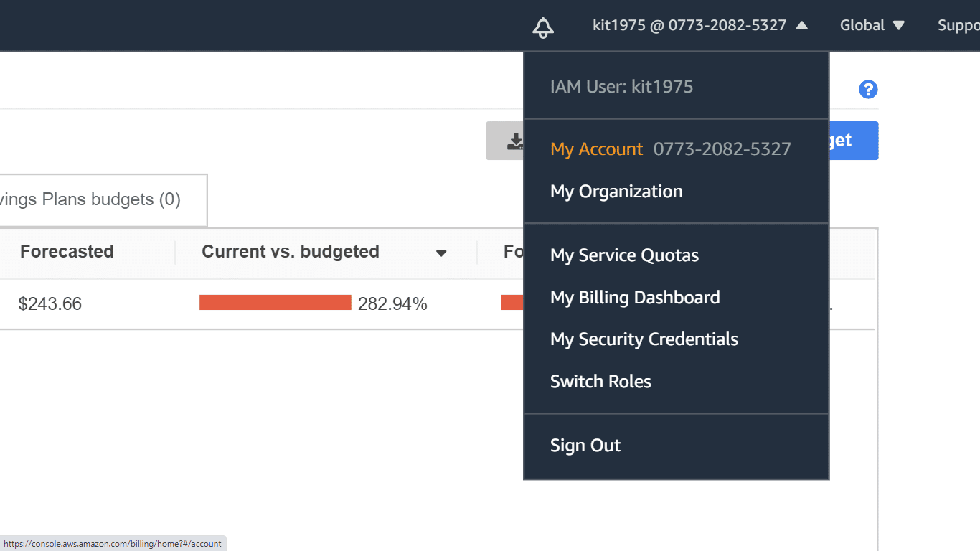Sign Out of the AWS console
The image size is (980, 551).
click(x=585, y=445)
